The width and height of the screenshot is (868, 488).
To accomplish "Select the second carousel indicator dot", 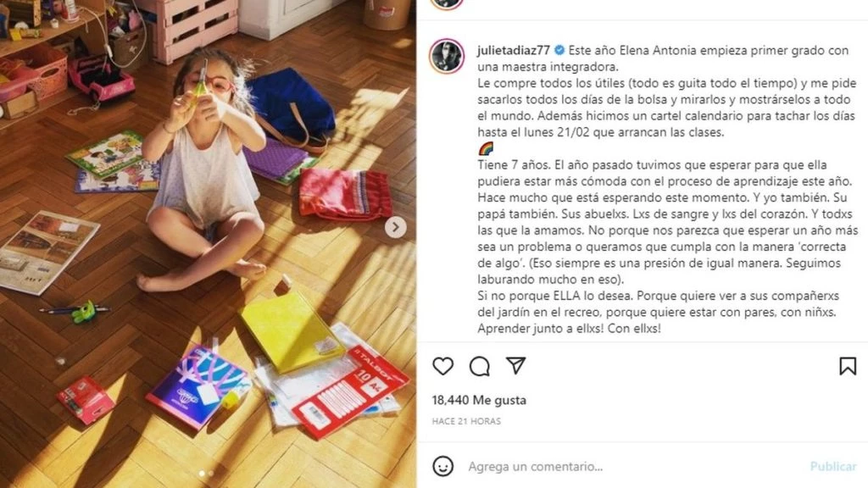I will point(211,474).
